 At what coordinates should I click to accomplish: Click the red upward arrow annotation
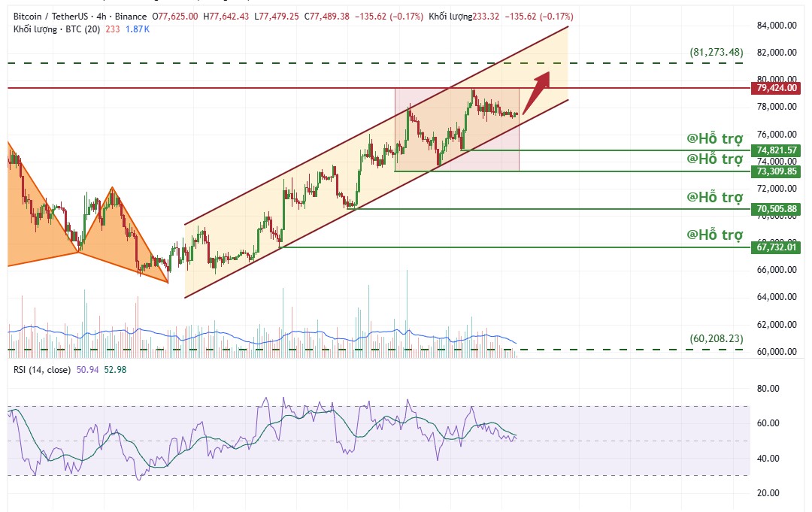[537, 92]
